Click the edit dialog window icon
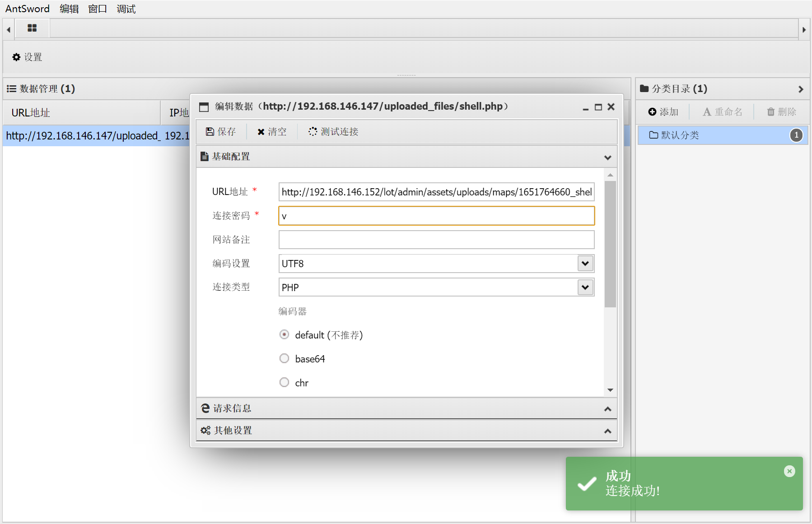The image size is (812, 524). click(x=204, y=107)
